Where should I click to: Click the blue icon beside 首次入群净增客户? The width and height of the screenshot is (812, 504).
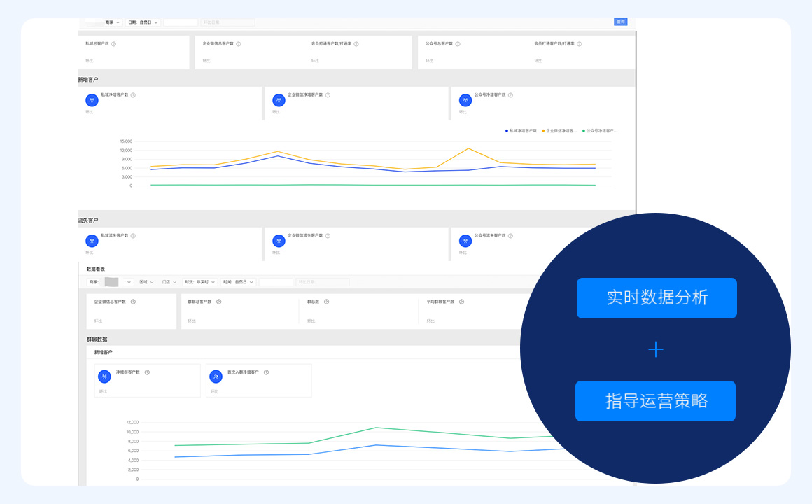pyautogui.click(x=216, y=377)
